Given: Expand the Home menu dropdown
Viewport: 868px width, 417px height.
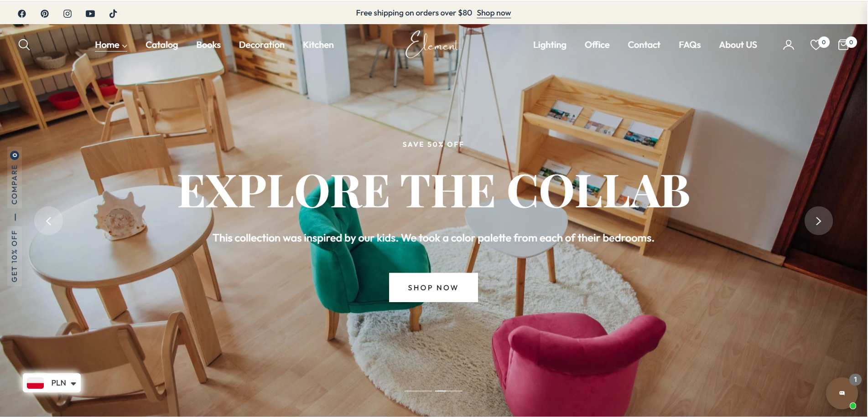Looking at the screenshot, I should point(111,45).
